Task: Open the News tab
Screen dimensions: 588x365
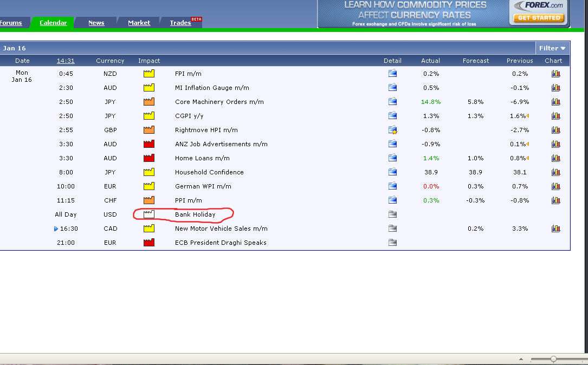Action: 96,23
